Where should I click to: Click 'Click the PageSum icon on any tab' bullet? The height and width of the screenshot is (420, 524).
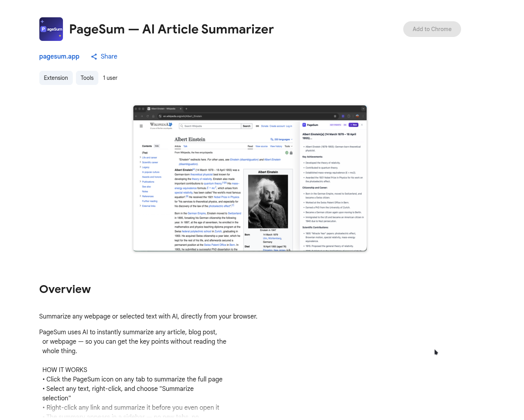coord(133,379)
